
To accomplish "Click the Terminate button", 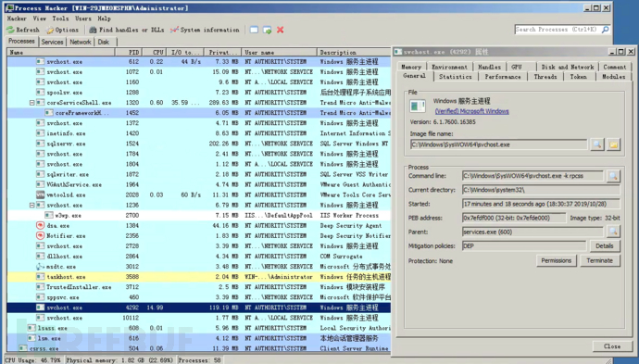I will tap(599, 260).
